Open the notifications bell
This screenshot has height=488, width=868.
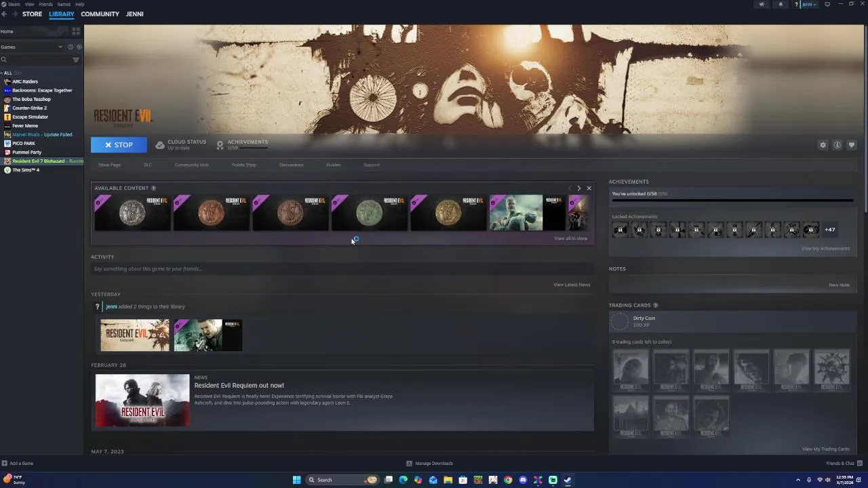tap(781, 4)
